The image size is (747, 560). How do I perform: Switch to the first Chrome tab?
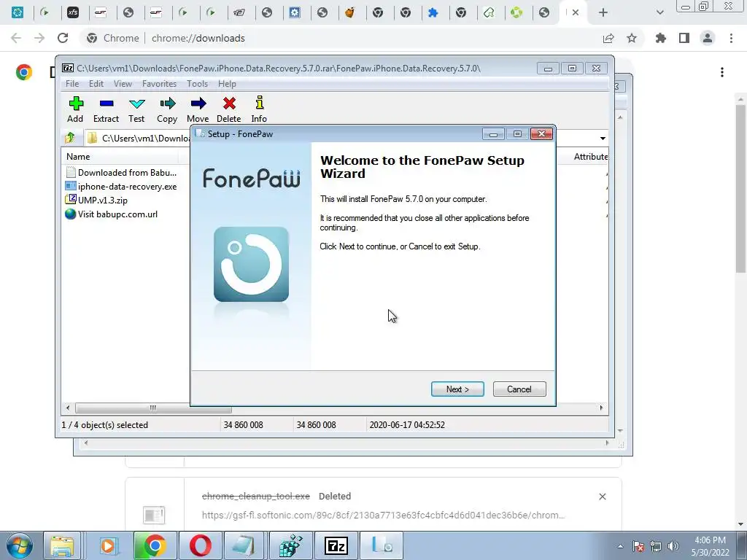(18, 12)
